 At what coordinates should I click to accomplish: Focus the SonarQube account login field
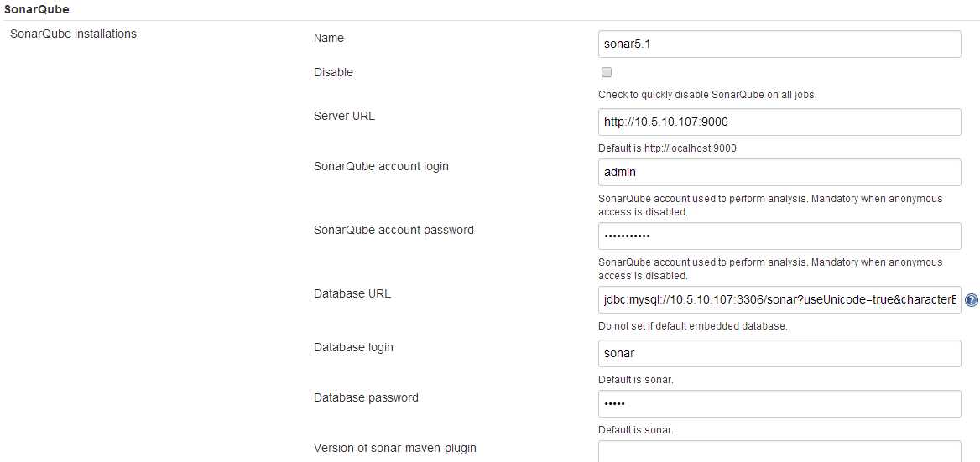(x=779, y=173)
